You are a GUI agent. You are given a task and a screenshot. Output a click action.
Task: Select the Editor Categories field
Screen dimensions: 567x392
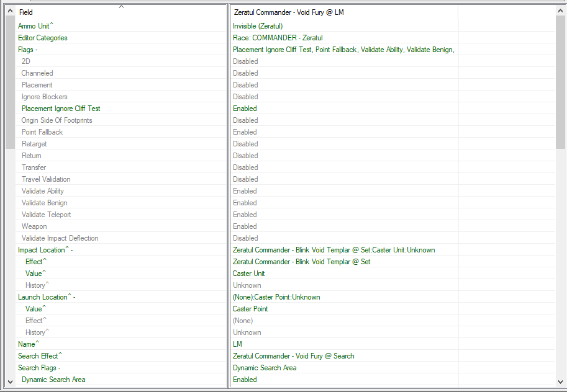(x=120, y=38)
